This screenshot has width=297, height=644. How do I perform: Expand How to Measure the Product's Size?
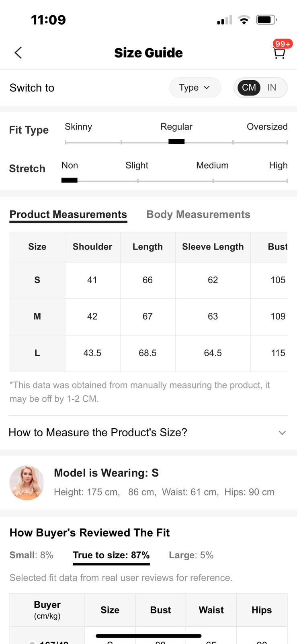tap(148, 433)
